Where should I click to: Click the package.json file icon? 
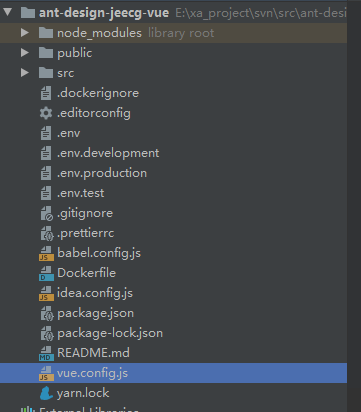pos(47,313)
